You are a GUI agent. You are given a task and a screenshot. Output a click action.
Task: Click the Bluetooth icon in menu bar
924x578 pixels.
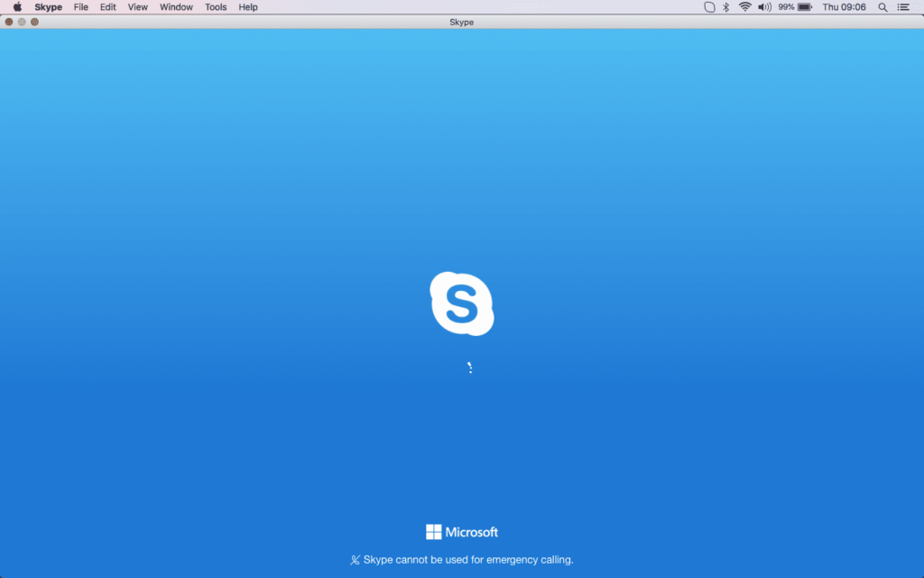coord(726,7)
